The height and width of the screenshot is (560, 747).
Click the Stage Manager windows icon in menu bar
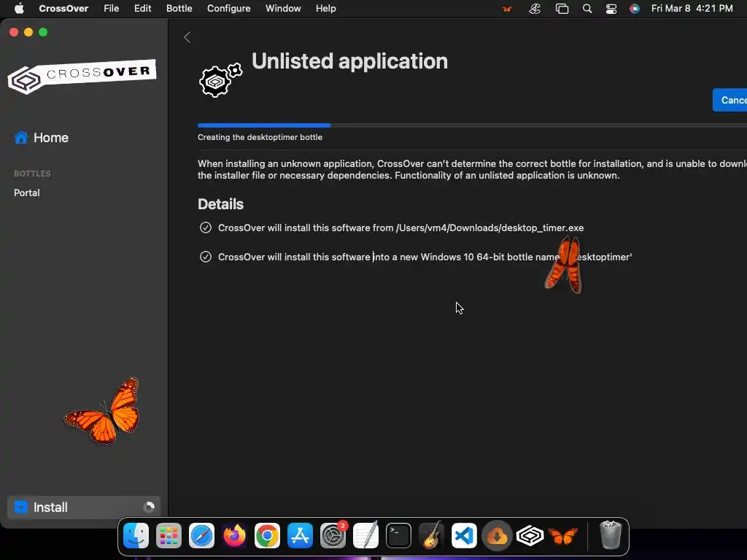coord(562,9)
